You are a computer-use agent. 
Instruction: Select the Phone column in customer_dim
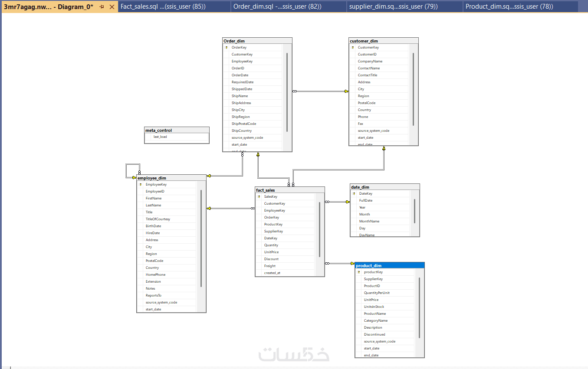click(x=379, y=117)
